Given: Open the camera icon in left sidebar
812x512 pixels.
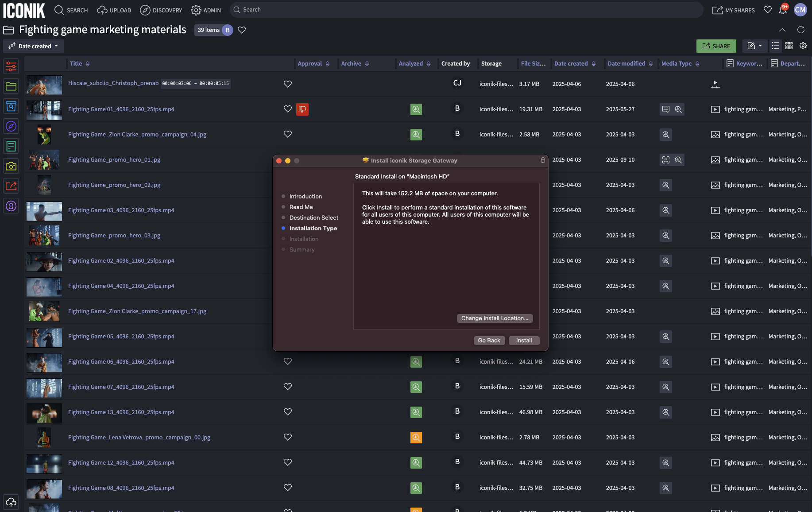Looking at the screenshot, I should 11,166.
